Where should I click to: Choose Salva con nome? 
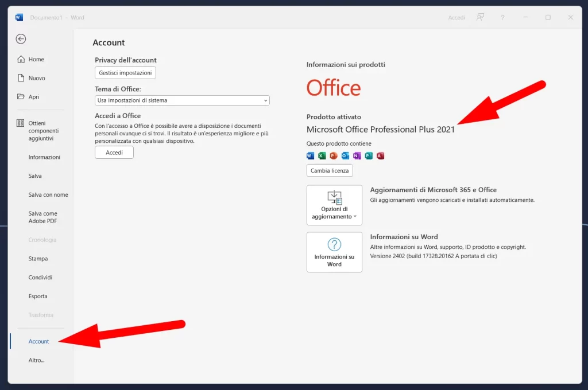click(48, 194)
